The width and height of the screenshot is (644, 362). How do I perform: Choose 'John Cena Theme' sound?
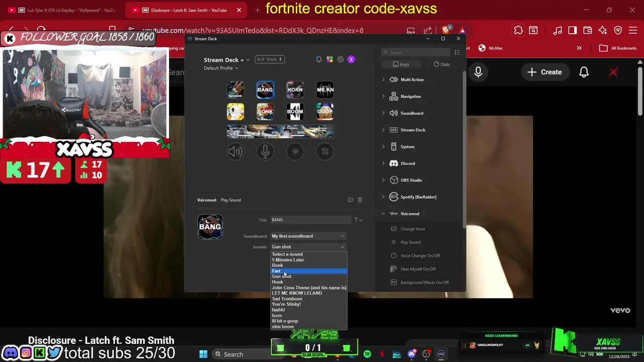[x=309, y=288]
